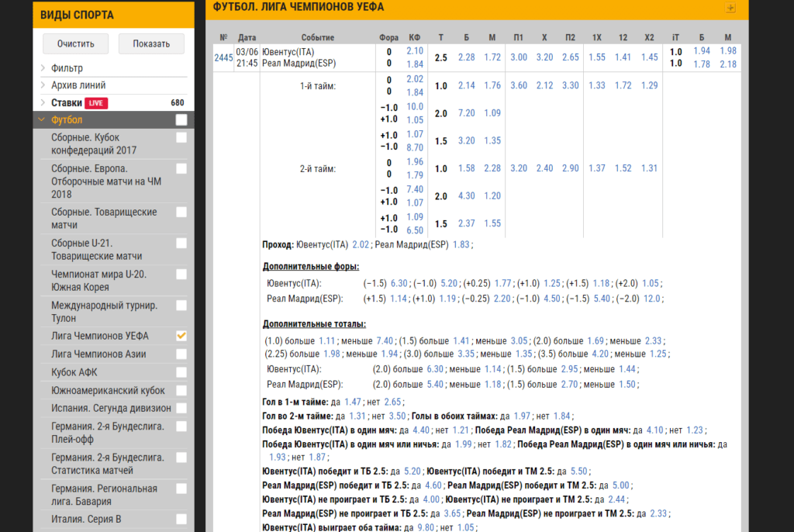Open the Ставки live section

pyautogui.click(x=67, y=103)
